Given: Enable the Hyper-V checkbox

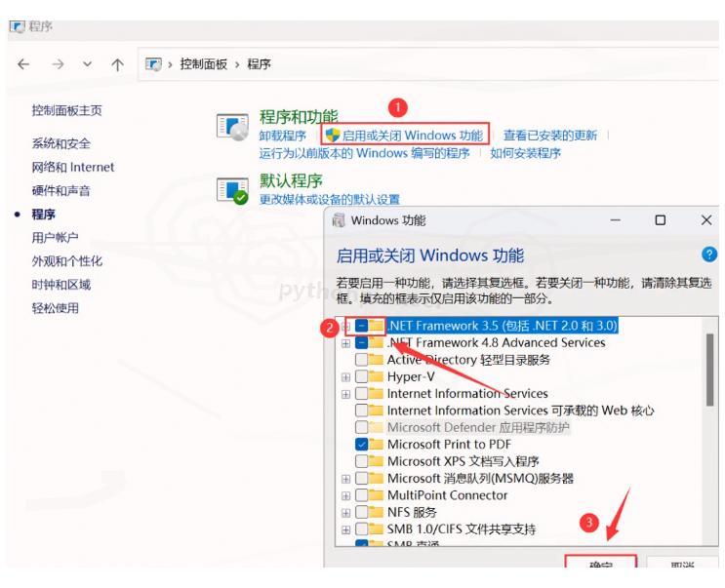Looking at the screenshot, I should pyautogui.click(x=362, y=376).
